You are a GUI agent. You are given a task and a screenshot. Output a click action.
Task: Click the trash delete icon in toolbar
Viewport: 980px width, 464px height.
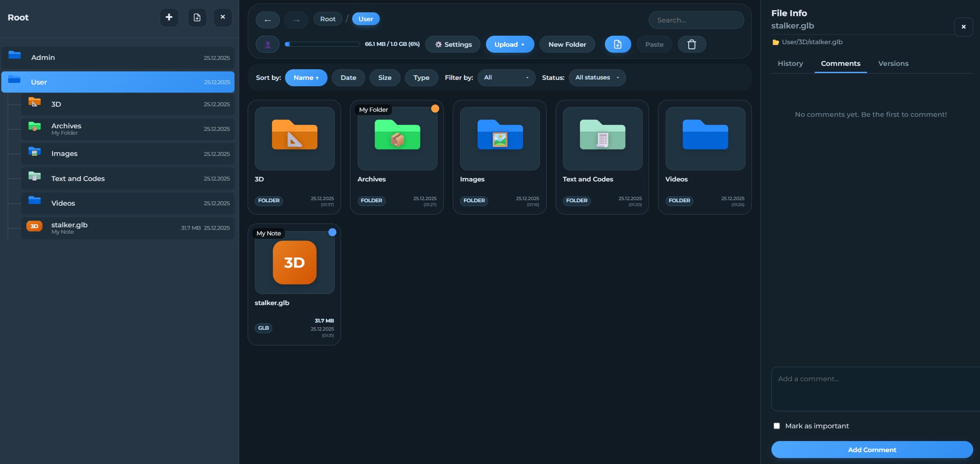point(692,44)
